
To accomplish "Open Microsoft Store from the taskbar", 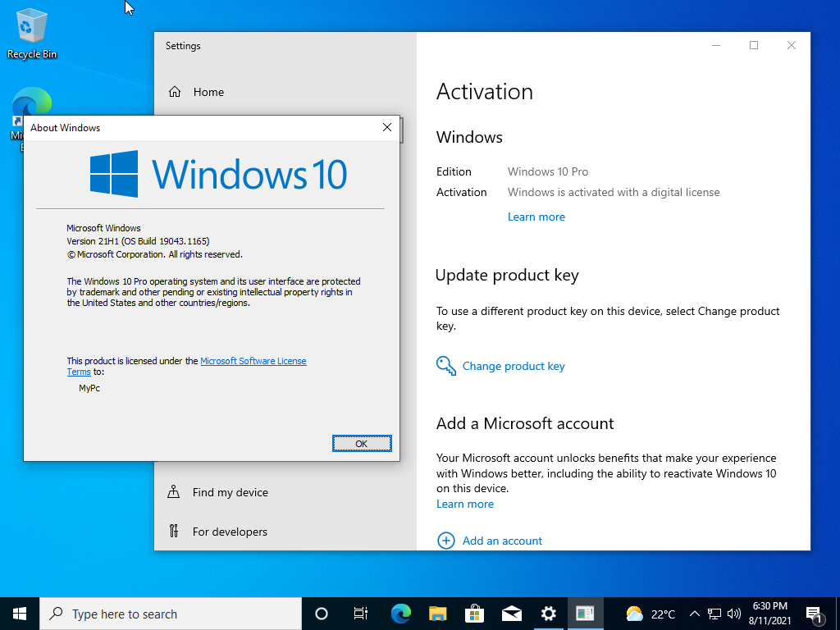I will 474,614.
